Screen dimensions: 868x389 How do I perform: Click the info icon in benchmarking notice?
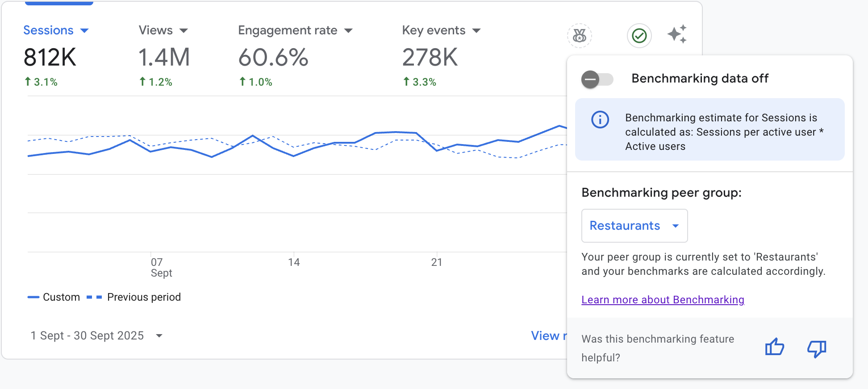600,120
